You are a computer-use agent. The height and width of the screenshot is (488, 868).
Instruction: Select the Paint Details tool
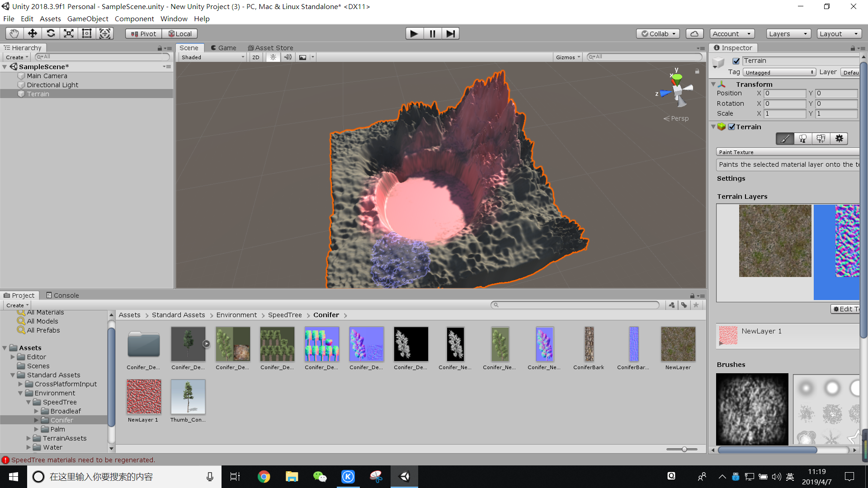pyautogui.click(x=821, y=139)
